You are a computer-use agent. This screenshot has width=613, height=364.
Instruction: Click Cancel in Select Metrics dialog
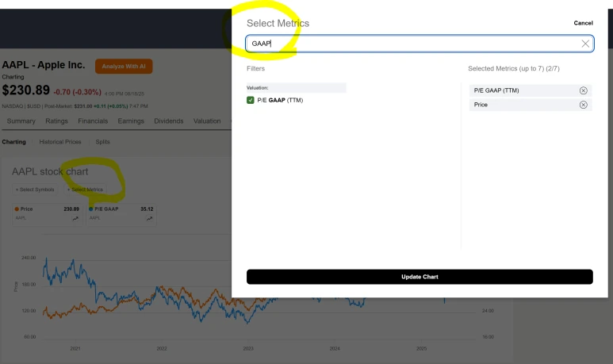[583, 23]
